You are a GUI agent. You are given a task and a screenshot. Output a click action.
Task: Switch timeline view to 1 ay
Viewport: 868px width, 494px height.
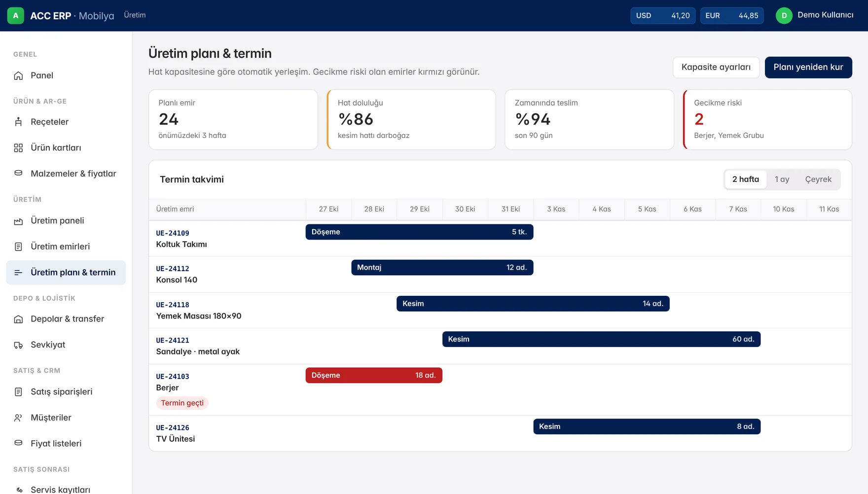pyautogui.click(x=782, y=179)
